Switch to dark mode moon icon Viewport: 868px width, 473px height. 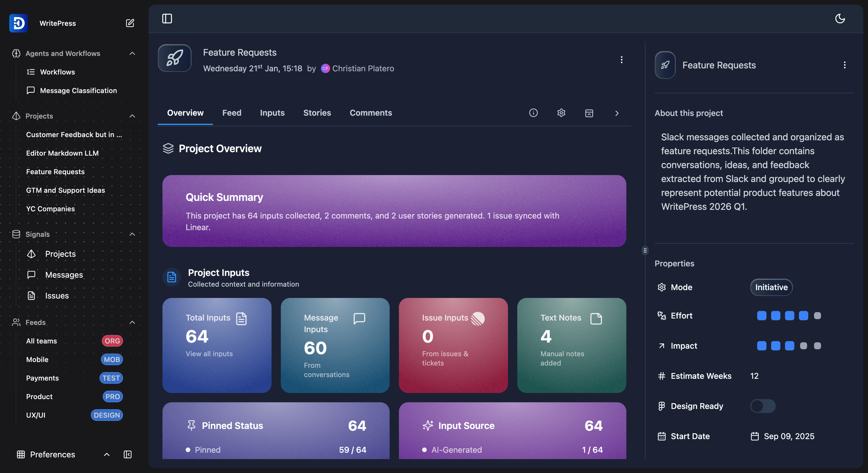[x=840, y=19]
